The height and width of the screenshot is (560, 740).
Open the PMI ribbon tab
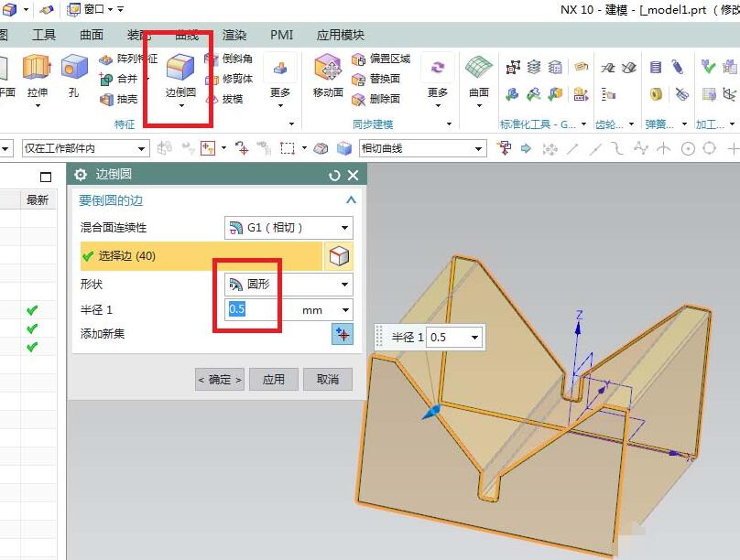[x=280, y=35]
